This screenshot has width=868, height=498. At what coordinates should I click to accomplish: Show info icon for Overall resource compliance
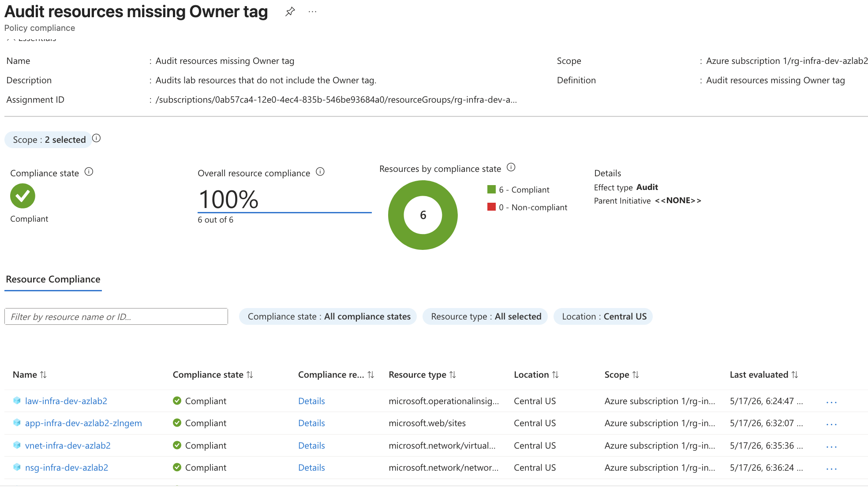(320, 172)
